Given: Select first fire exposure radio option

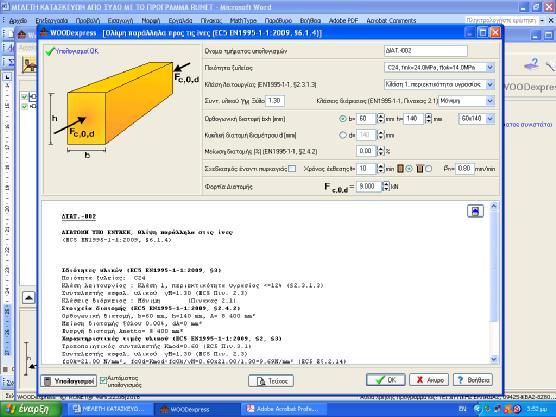Looking at the screenshot, I should [409, 169].
